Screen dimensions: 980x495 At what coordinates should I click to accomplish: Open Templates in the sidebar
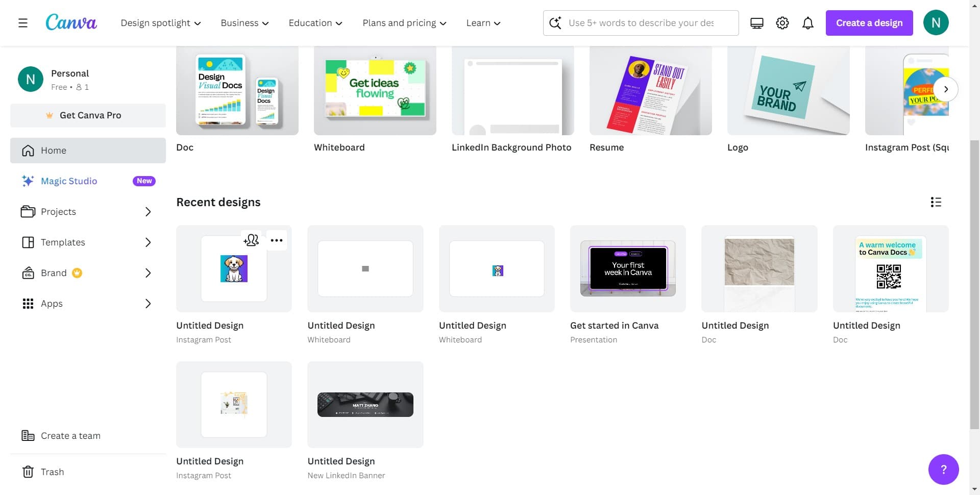88,242
